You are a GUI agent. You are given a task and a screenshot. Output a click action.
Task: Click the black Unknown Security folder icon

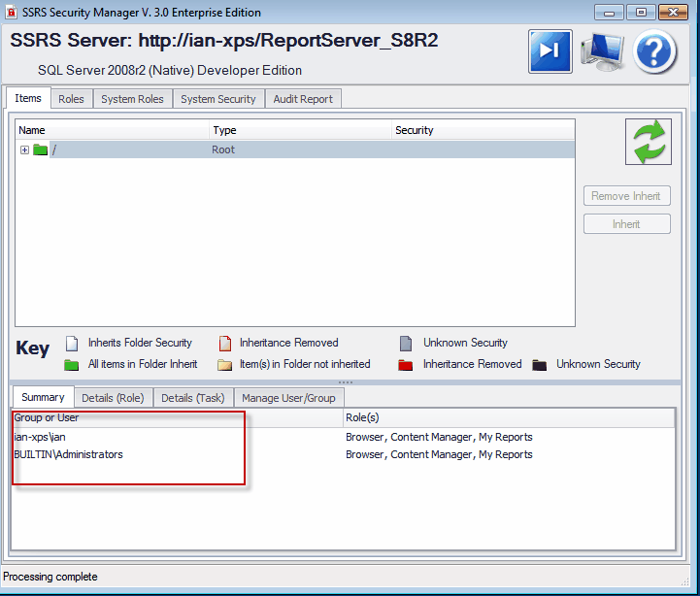(x=539, y=365)
